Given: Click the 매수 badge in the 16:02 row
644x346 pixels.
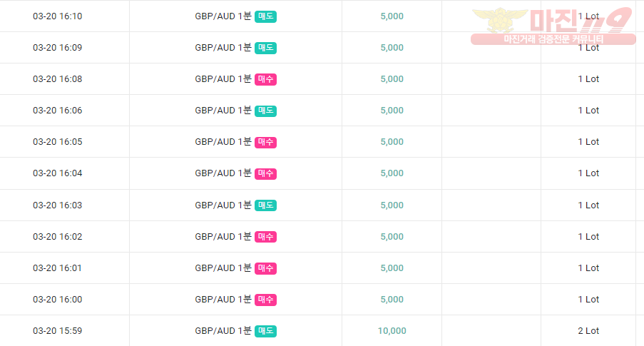Looking at the screenshot, I should (x=265, y=237).
